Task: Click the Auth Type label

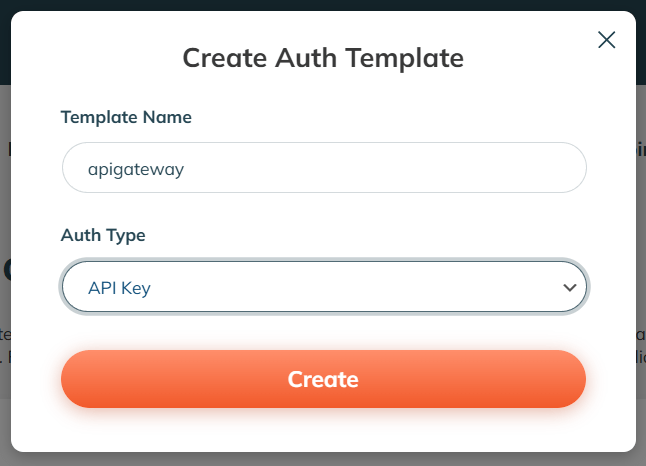Action: [103, 235]
